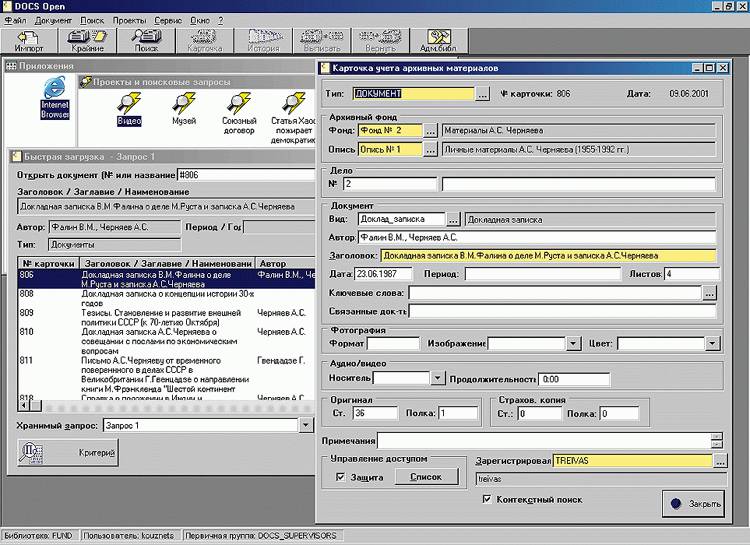Click the ellipsis button next to Фонд
Screen dimensions: 750x545
[430, 130]
